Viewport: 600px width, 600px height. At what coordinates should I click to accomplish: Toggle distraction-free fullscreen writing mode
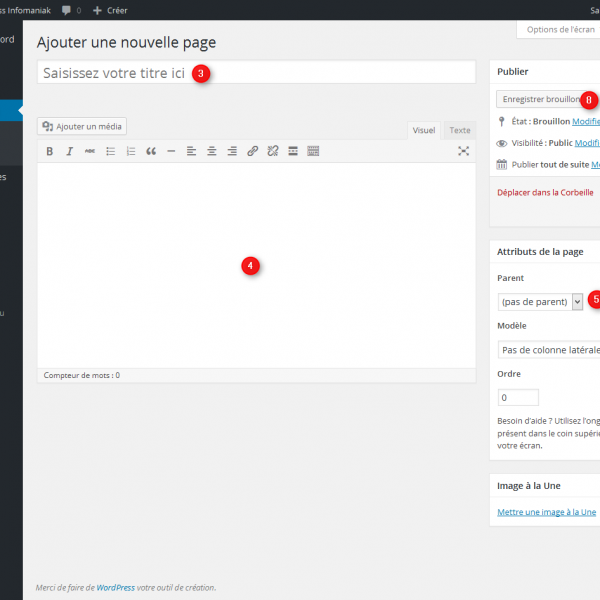(x=463, y=151)
